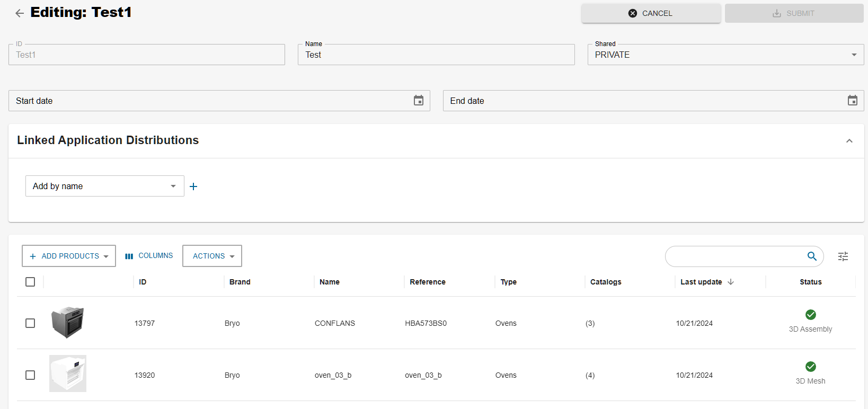Check the box for product 13797

pyautogui.click(x=30, y=323)
